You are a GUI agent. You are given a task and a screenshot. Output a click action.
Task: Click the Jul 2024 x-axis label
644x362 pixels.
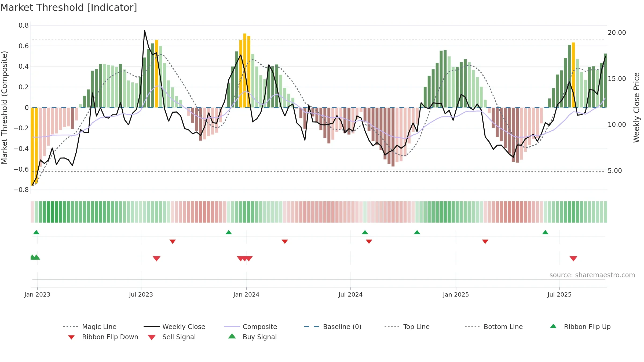tap(350, 295)
